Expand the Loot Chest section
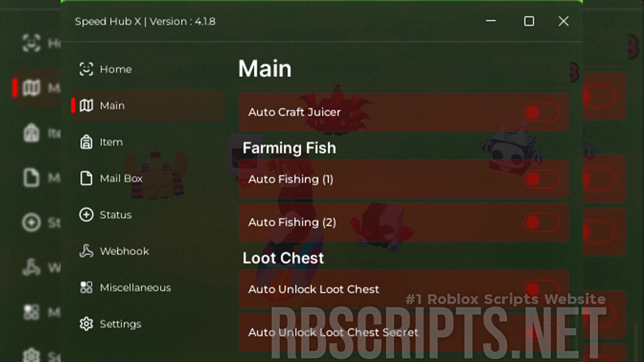 tap(283, 258)
